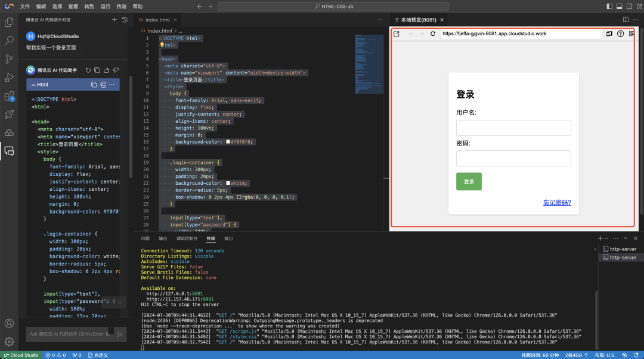Maximize the terminal panel with chevron up
This screenshot has height=359, width=644.
coord(626,238)
